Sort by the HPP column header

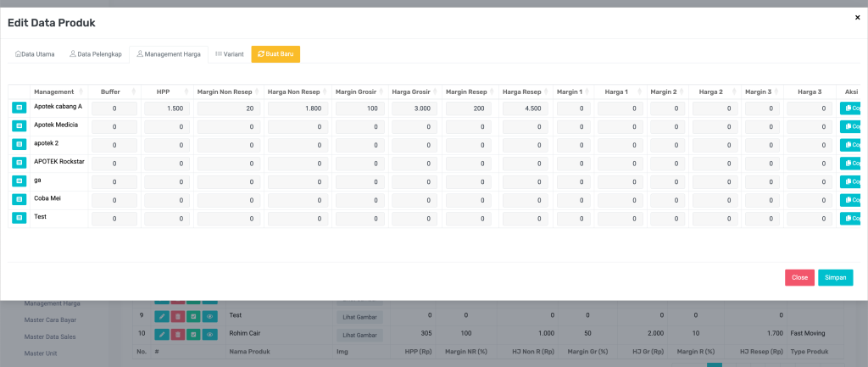164,92
